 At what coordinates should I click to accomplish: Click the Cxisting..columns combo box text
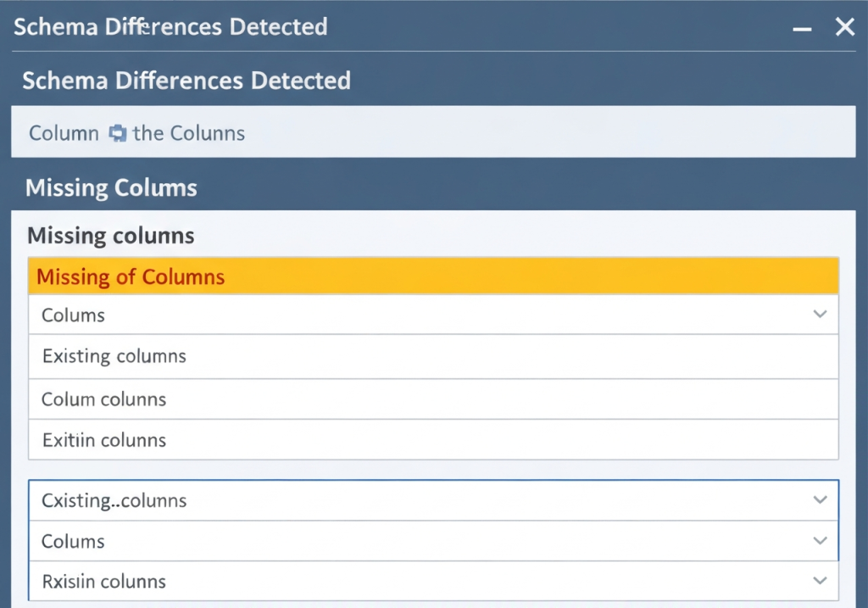114,500
